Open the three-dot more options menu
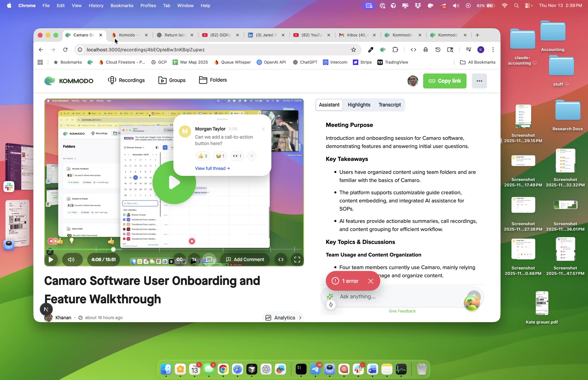 click(479, 81)
